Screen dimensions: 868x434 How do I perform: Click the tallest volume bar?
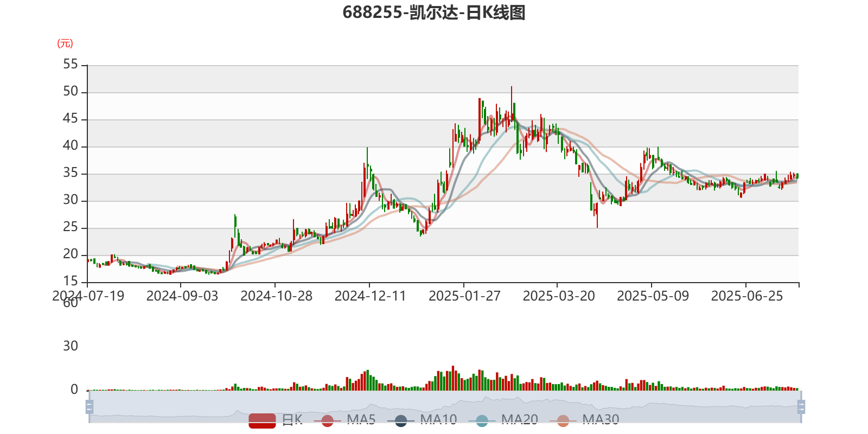453,378
